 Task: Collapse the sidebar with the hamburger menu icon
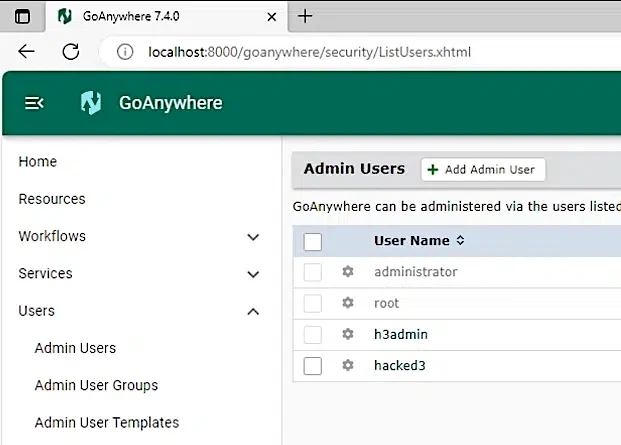(x=34, y=103)
